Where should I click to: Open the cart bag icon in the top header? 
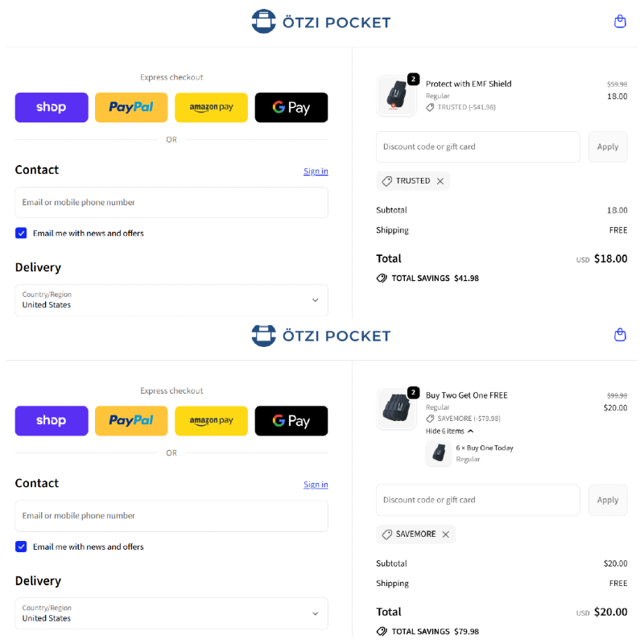tap(620, 22)
